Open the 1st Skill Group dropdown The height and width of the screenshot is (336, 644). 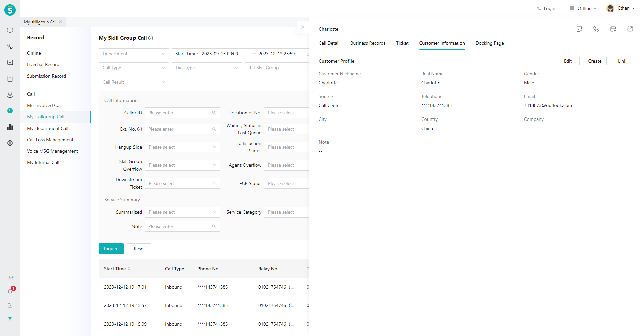(277, 68)
